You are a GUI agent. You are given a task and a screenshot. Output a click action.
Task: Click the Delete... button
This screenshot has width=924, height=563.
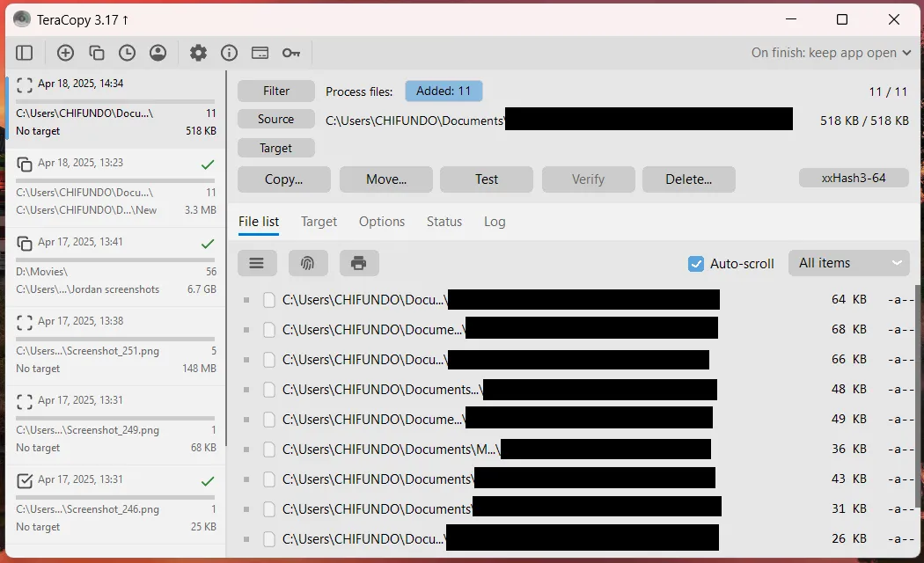click(x=689, y=179)
